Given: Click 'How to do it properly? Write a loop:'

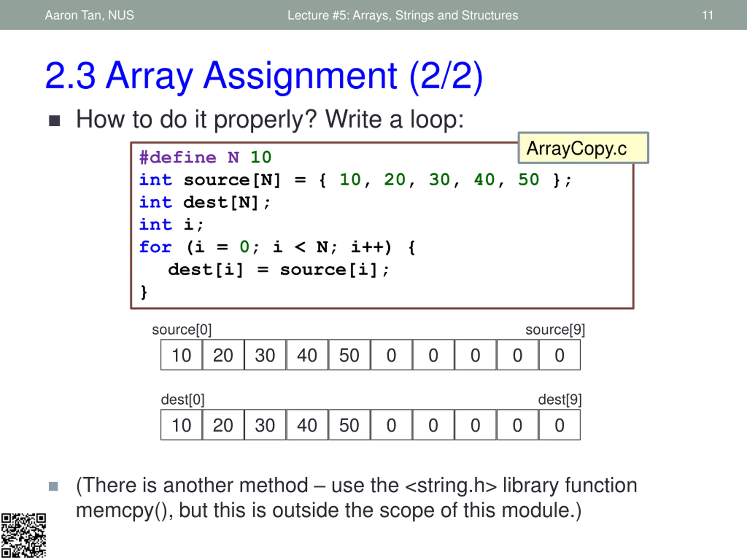Looking at the screenshot, I should click(x=270, y=120).
